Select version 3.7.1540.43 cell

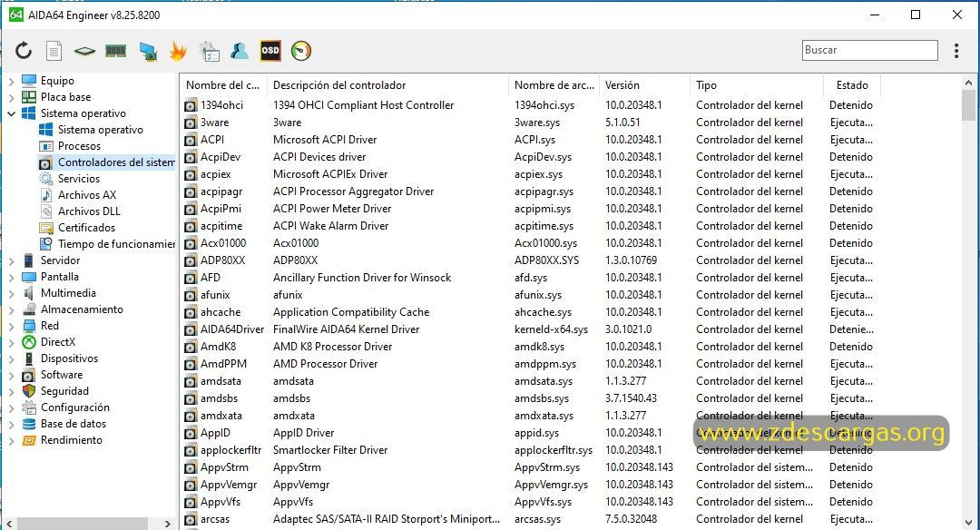click(x=631, y=398)
